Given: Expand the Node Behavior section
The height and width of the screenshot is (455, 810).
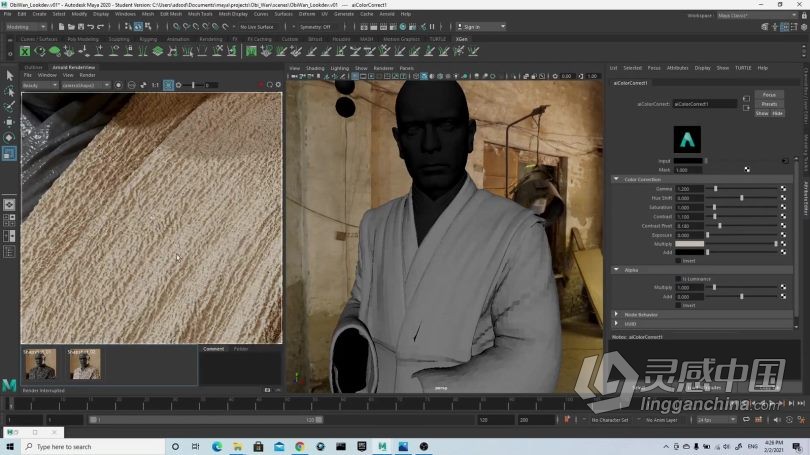Looking at the screenshot, I should 616,314.
